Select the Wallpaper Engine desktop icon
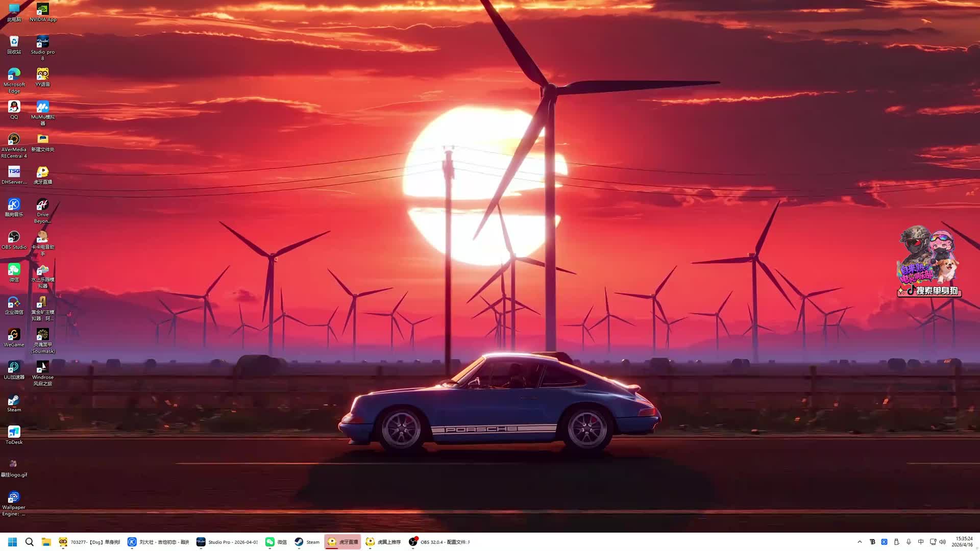980x551 pixels. 14,498
